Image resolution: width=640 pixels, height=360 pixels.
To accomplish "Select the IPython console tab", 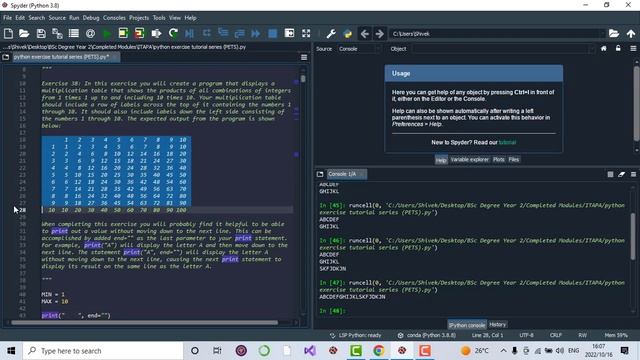I will [467, 325].
